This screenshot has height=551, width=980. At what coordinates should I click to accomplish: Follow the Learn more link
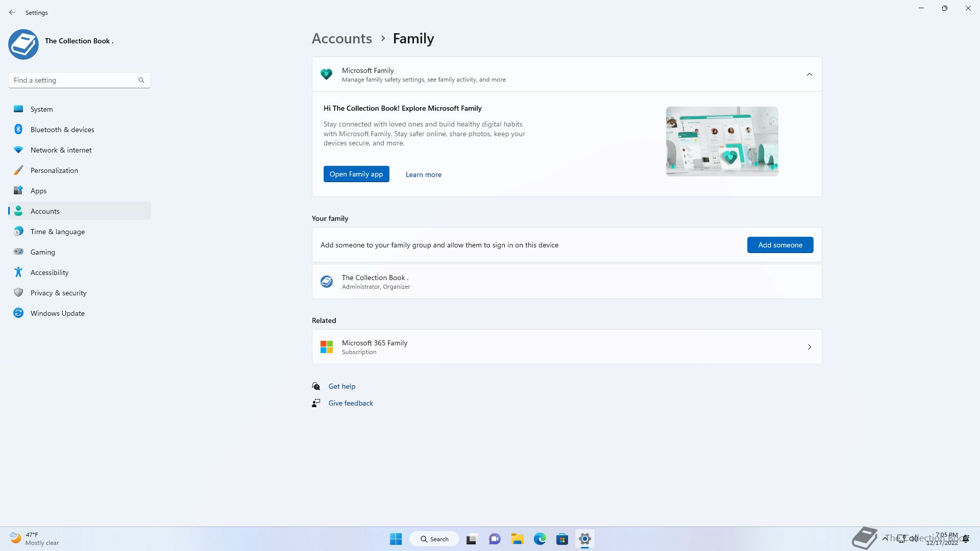pos(423,174)
